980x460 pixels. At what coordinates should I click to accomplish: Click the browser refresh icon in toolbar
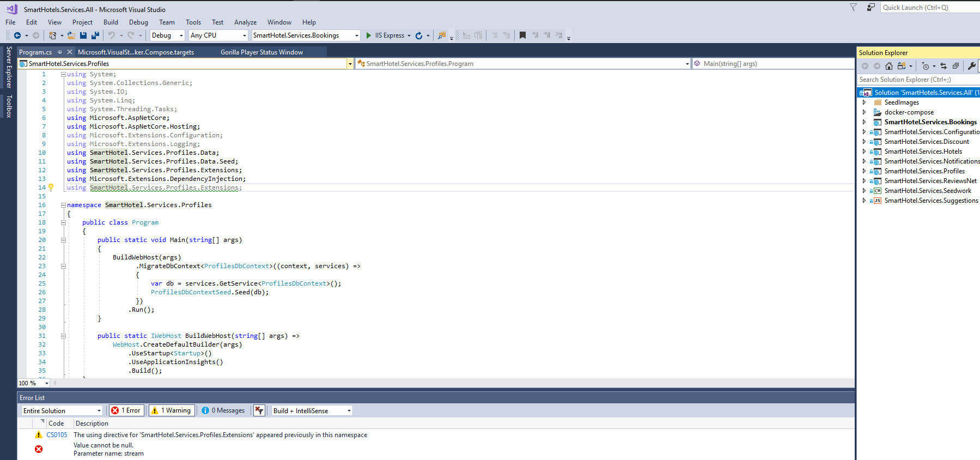(419, 35)
